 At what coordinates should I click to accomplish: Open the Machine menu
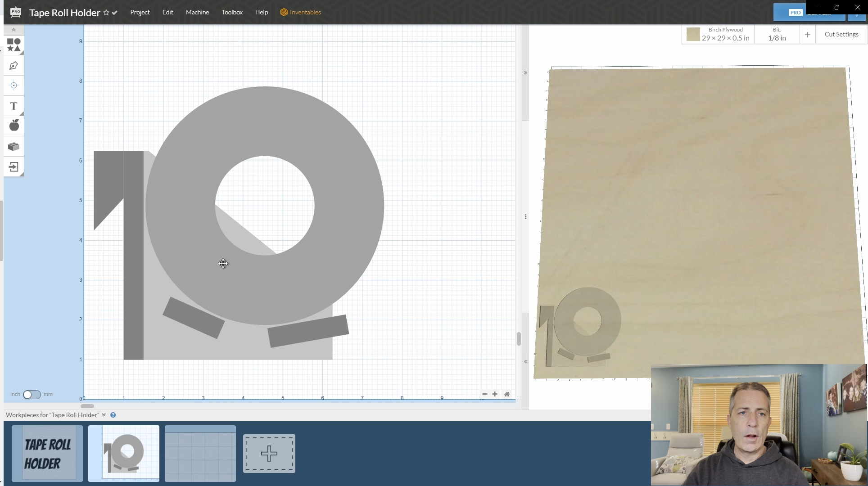click(197, 12)
